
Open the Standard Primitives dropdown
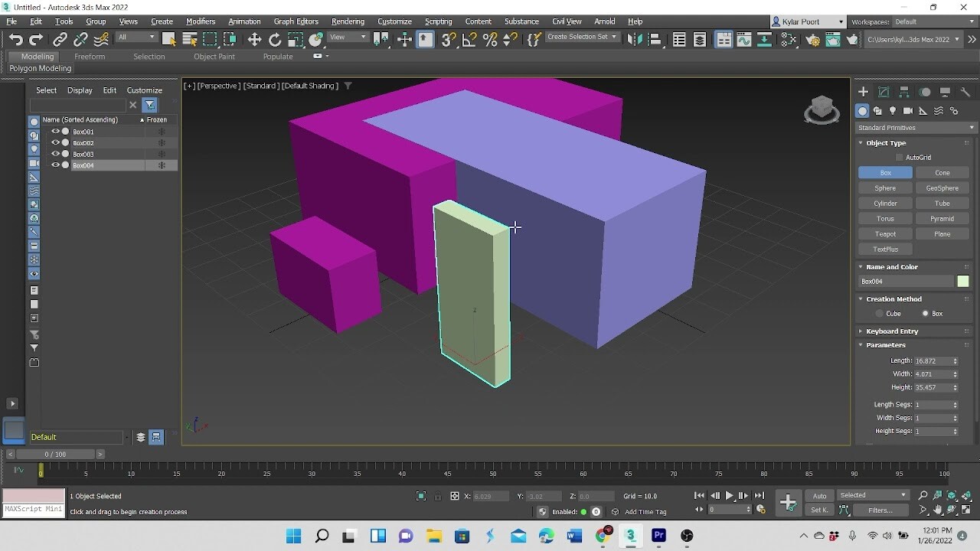click(916, 128)
